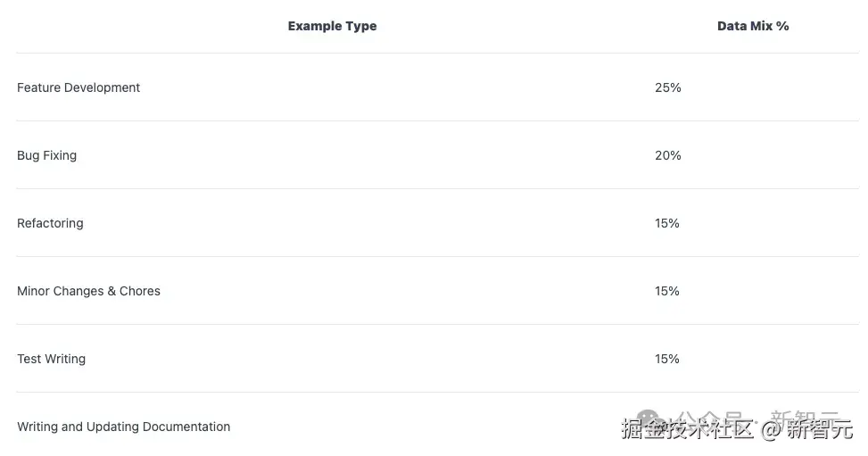Viewport: 868px width, 456px height.
Task: Select the 'Feature Development' row label
Action: tap(79, 87)
